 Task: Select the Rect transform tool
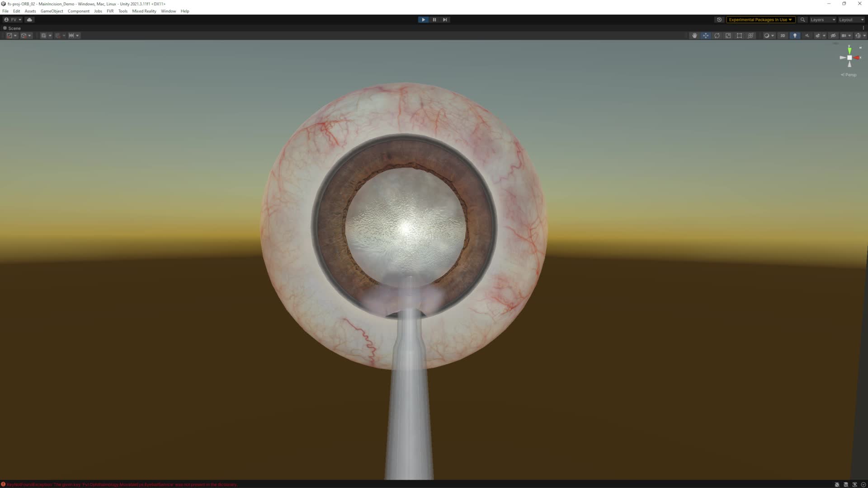point(739,36)
